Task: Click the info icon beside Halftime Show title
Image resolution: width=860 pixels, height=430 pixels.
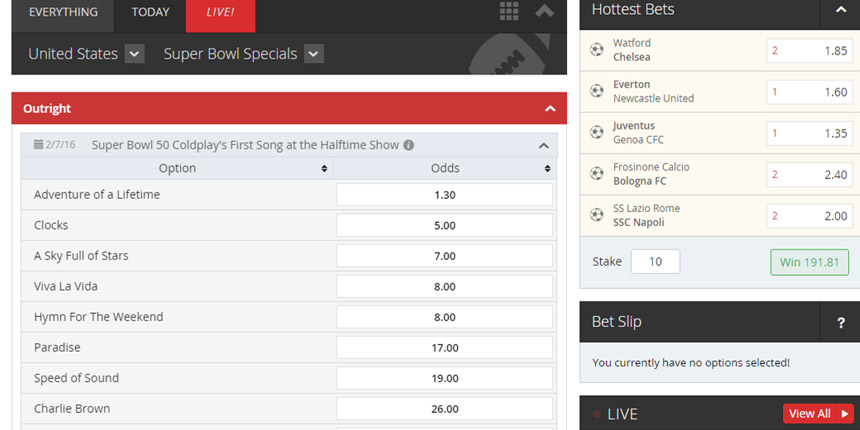Action: pos(409,145)
